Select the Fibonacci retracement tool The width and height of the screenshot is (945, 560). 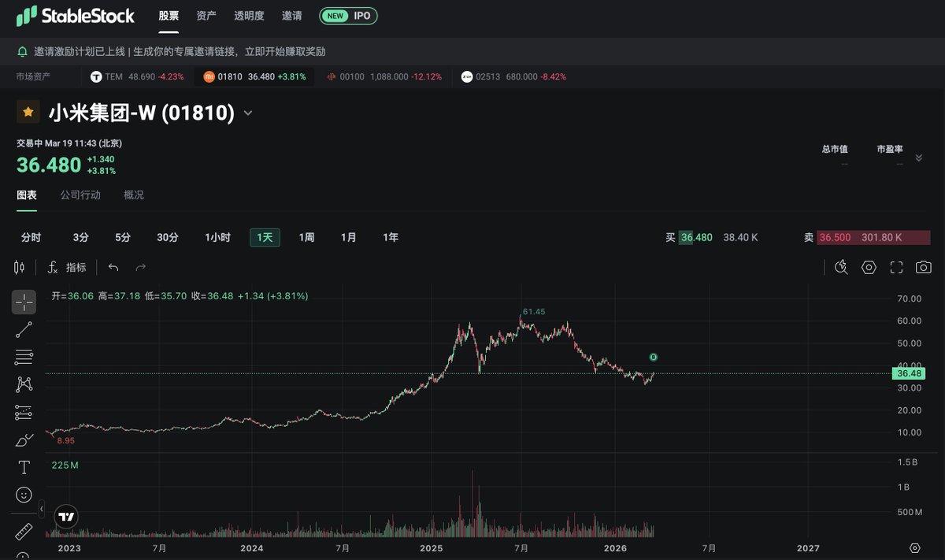click(x=24, y=357)
